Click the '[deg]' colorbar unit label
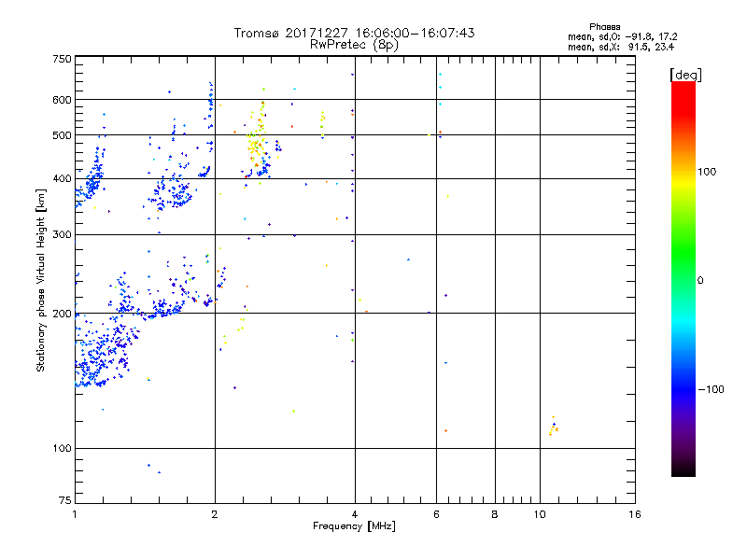The image size is (747, 560). [685, 75]
